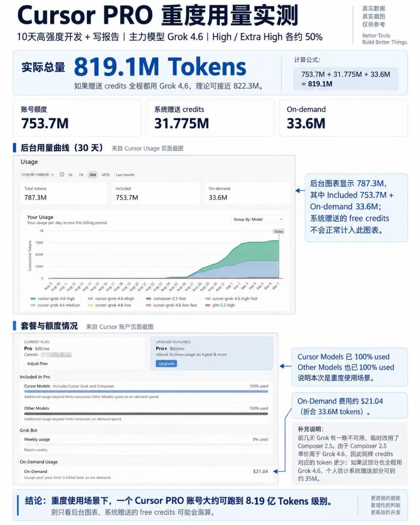Click the Total tokens 787.3M card
Screen dimensions: 420x525
(x=64, y=193)
